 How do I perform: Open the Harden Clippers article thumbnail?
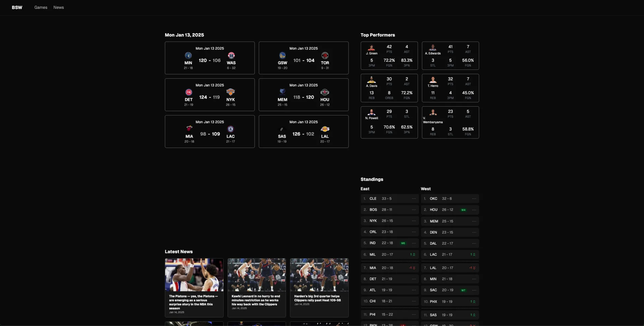[319, 275]
